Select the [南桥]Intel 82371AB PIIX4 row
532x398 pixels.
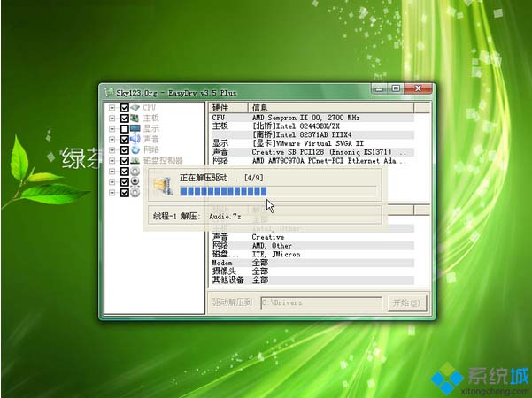coord(311,135)
